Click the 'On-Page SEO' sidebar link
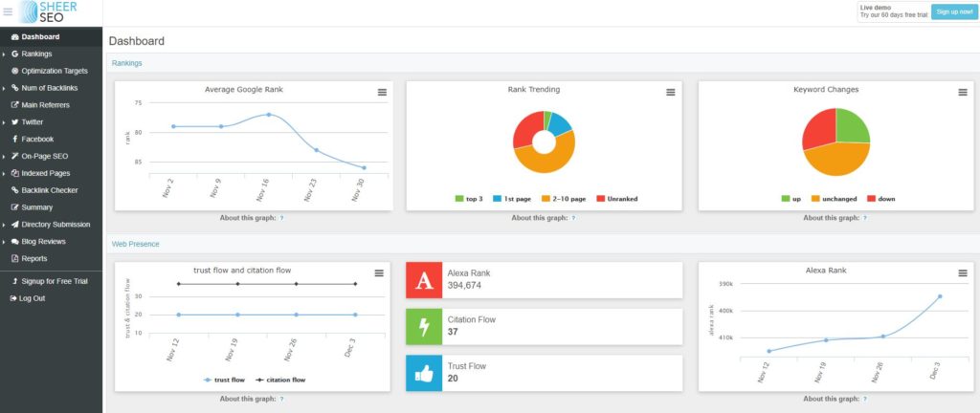This screenshot has height=413, width=980. coord(44,156)
